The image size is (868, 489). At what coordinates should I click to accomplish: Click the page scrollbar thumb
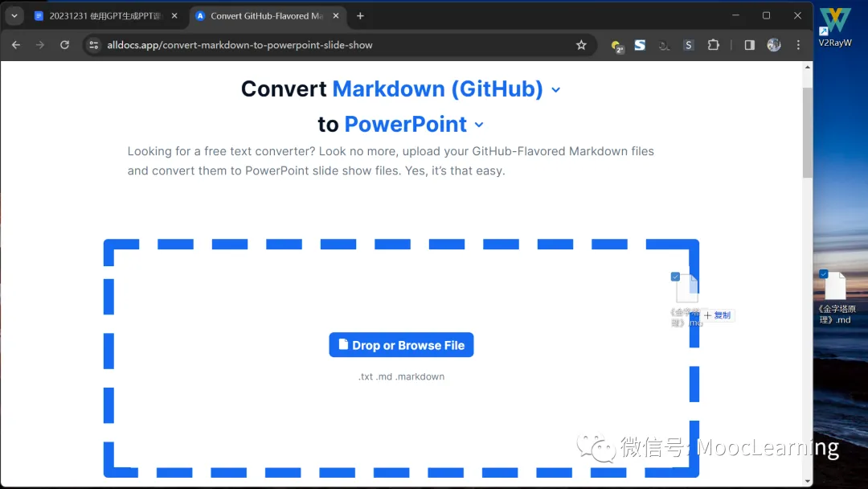[x=808, y=133]
